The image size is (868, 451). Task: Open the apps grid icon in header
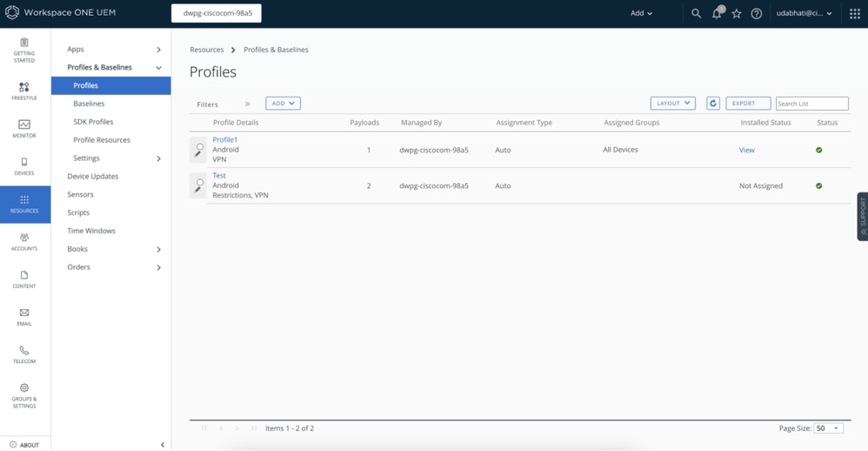(854, 13)
